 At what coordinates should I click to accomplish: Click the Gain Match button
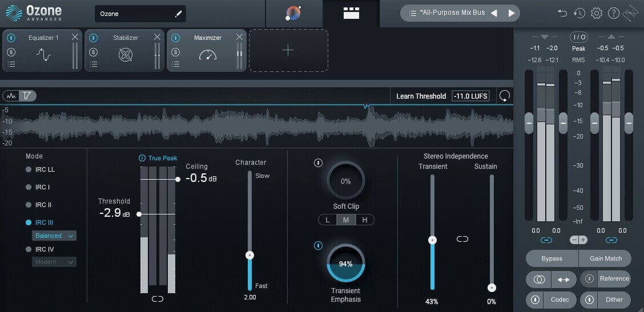[605, 258]
